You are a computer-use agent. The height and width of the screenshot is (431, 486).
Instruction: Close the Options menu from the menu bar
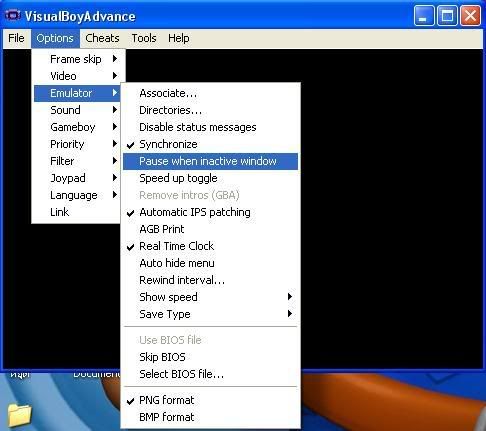55,38
